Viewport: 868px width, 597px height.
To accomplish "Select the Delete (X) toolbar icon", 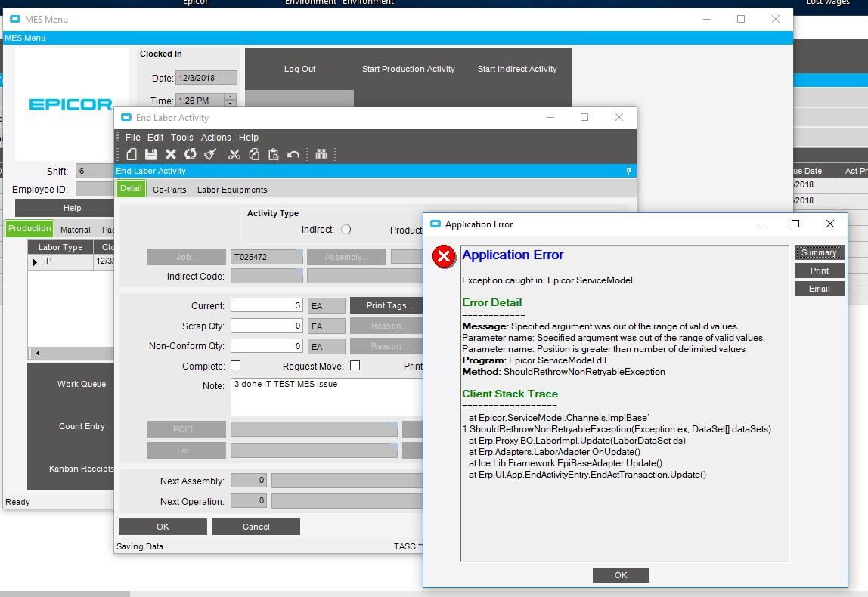I will click(x=170, y=153).
